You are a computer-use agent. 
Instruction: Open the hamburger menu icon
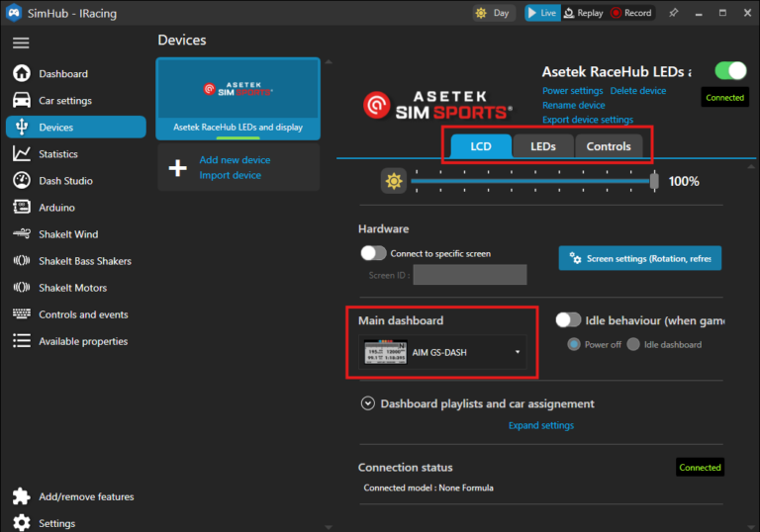pyautogui.click(x=21, y=44)
